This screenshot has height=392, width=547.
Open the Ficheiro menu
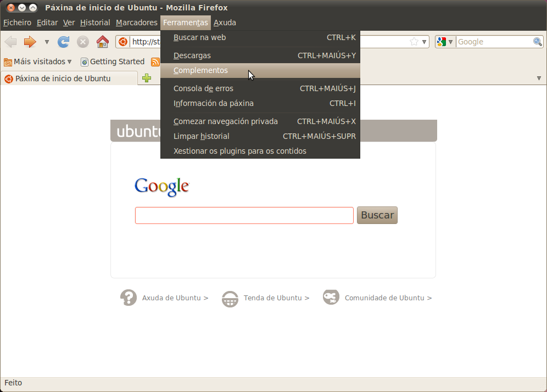[18, 23]
